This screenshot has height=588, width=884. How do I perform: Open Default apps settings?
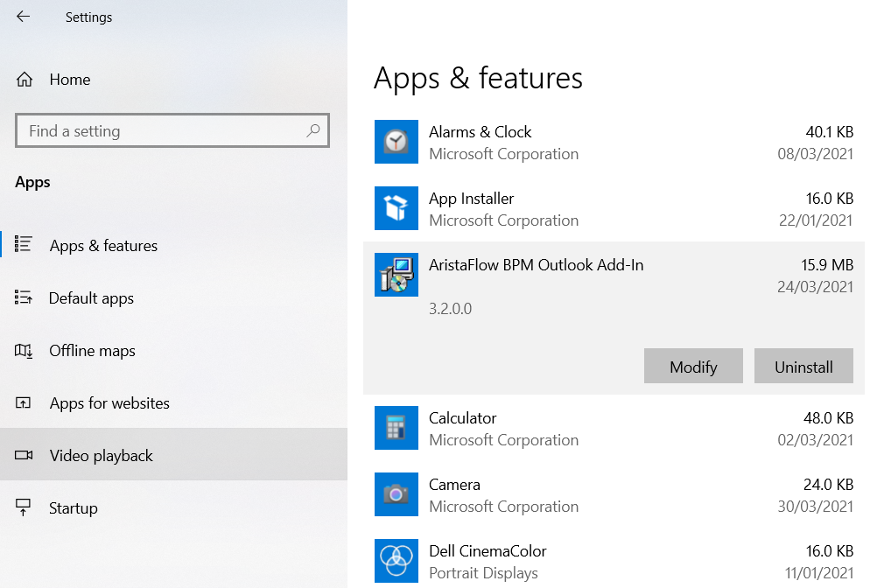tap(173, 297)
